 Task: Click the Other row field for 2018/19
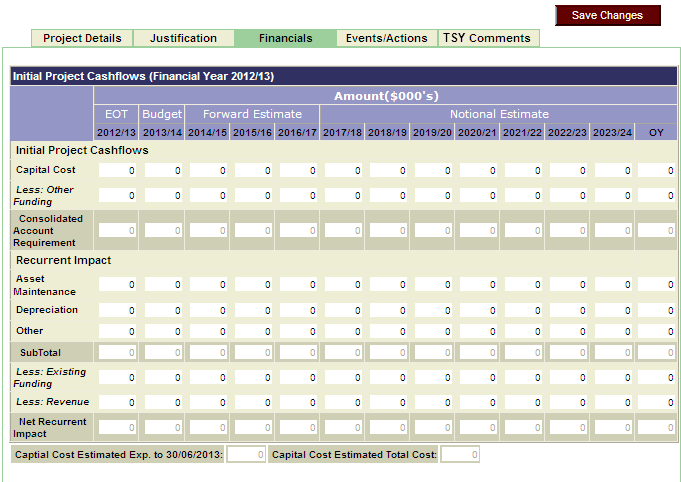click(387, 331)
